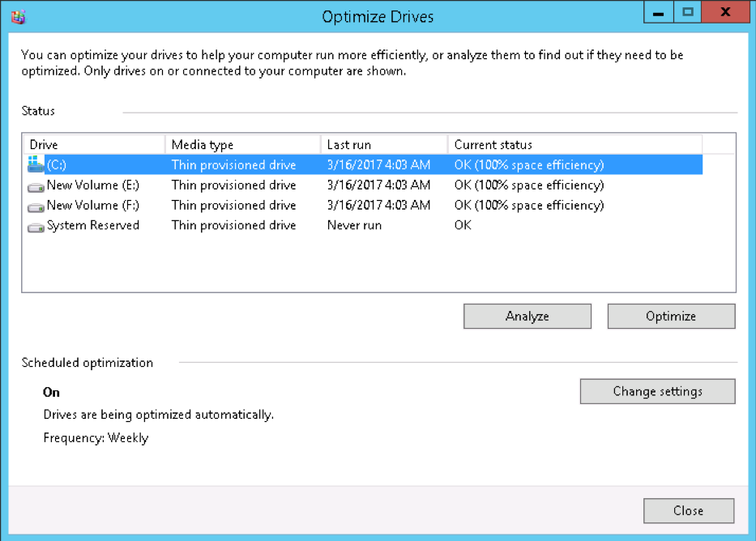Viewport: 756px width, 541px height.
Task: Sort by the Drive column header
Action: 94,145
